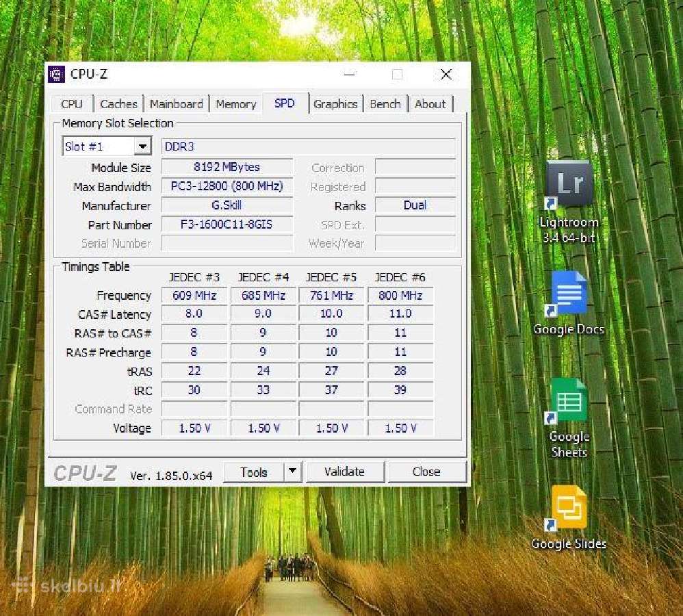This screenshot has height=616, width=683.
Task: Click the empty Serial Number field
Action: [x=227, y=243]
